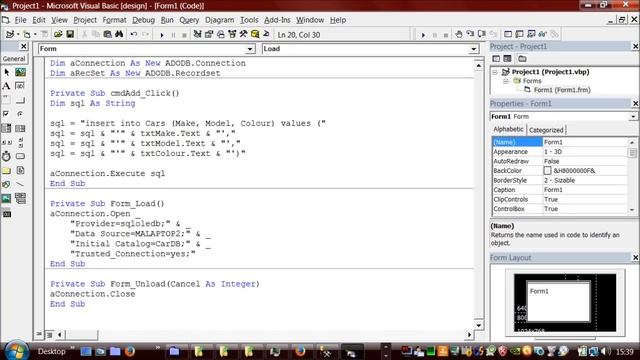Click the code window vertical scroll down arrow

479,325
